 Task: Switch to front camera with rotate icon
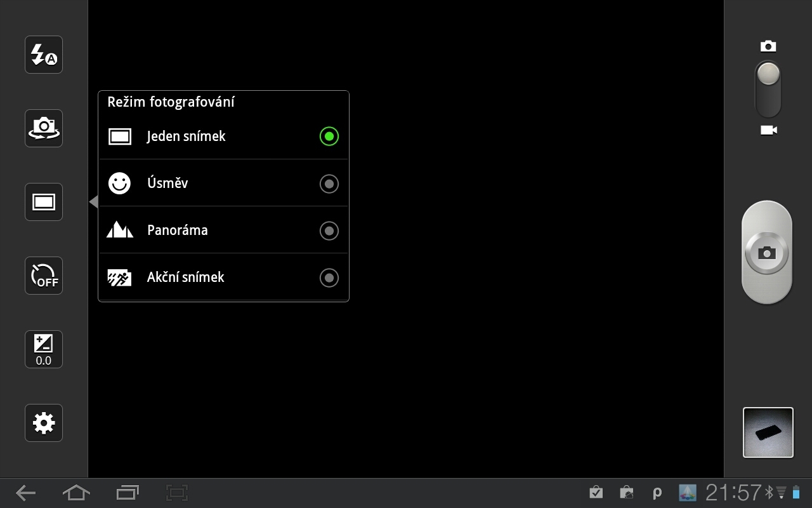coord(44,128)
